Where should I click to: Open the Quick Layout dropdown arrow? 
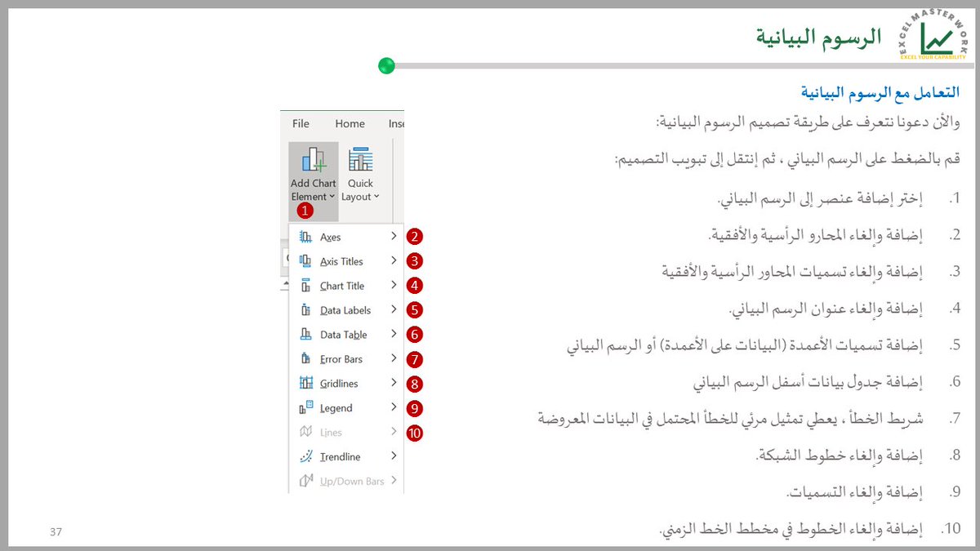coord(376,197)
